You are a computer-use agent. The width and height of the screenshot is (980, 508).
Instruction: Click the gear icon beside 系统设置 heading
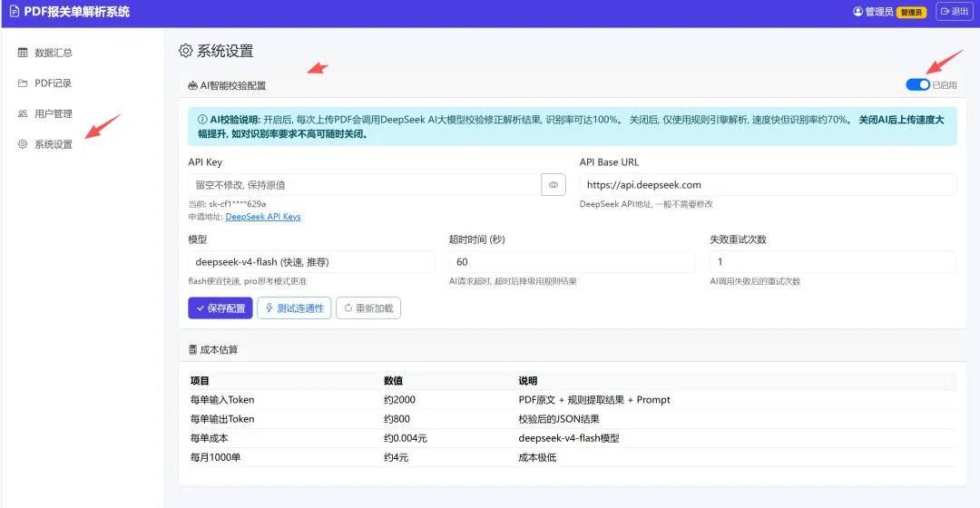coord(186,51)
